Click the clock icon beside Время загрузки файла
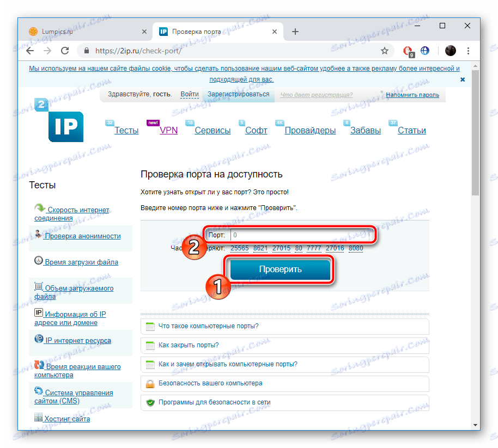 [38, 260]
